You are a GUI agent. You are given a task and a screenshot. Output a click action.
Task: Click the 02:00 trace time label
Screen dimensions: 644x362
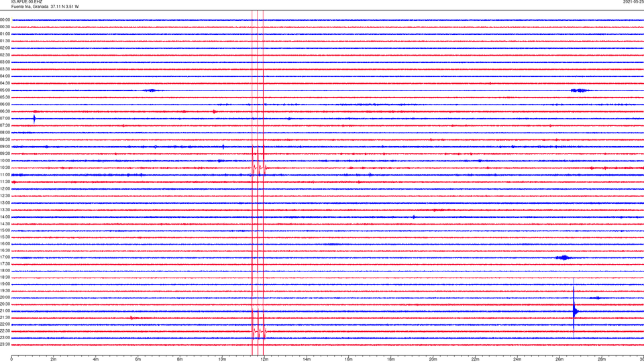[x=5, y=48]
